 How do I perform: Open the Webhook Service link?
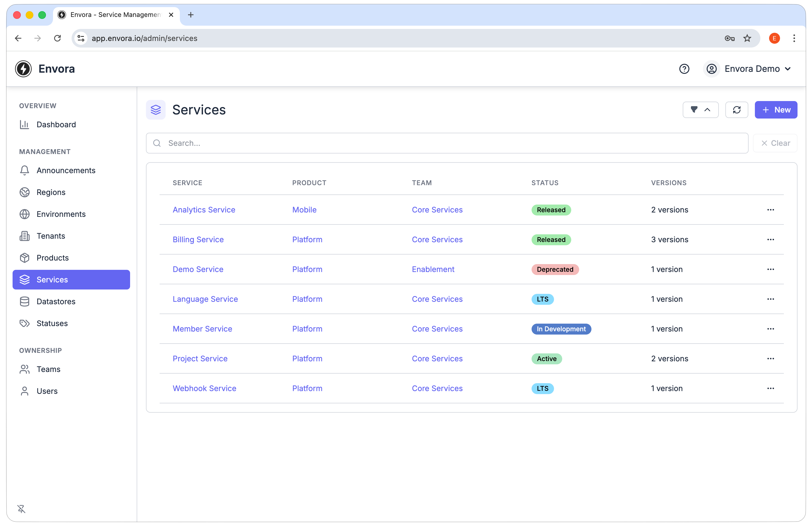point(204,388)
